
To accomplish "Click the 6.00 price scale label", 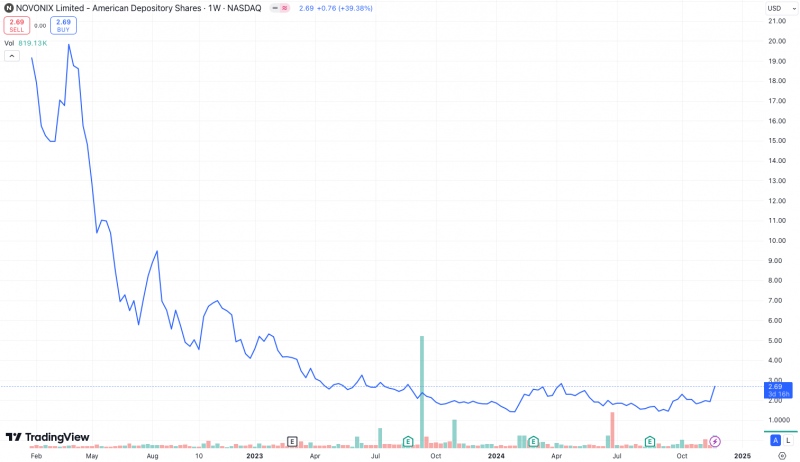I will point(775,320).
